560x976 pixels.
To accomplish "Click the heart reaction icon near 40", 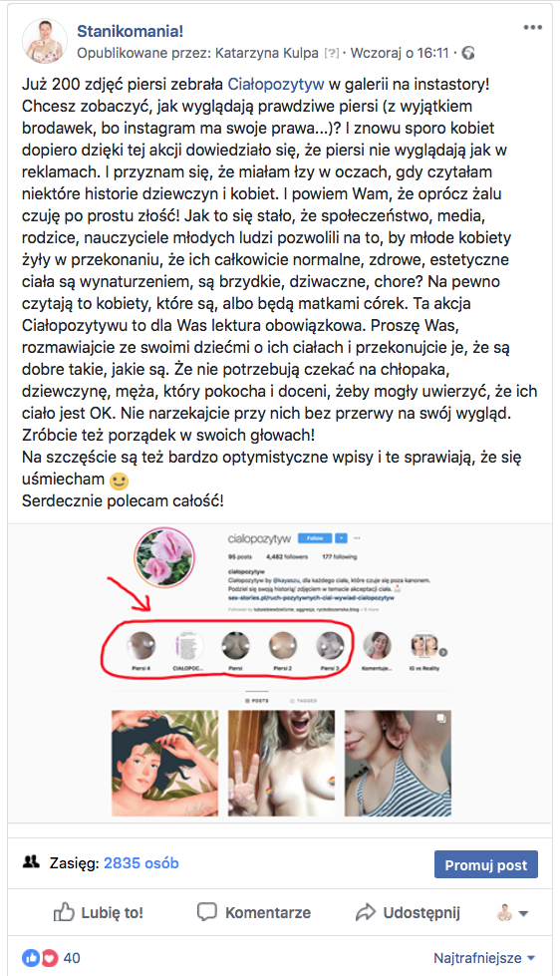I will pos(49,957).
